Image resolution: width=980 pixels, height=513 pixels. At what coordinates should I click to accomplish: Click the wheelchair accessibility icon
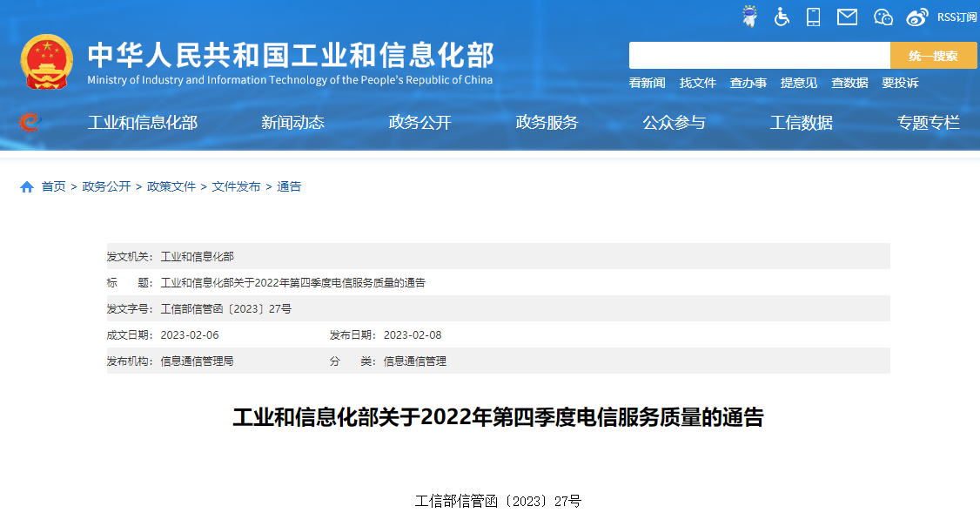coord(782,17)
